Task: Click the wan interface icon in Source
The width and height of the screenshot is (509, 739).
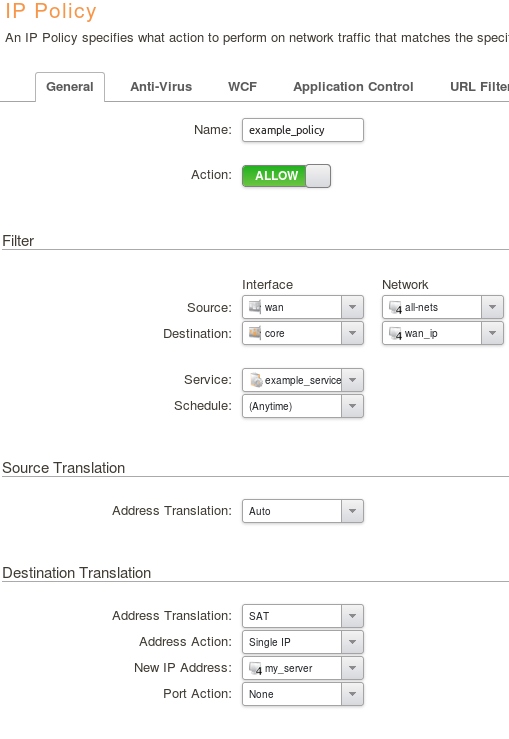Action: point(255,307)
